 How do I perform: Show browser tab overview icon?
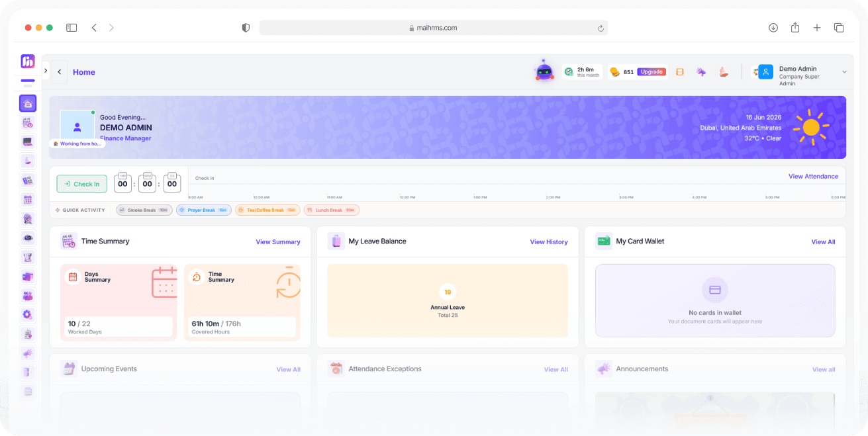point(839,28)
